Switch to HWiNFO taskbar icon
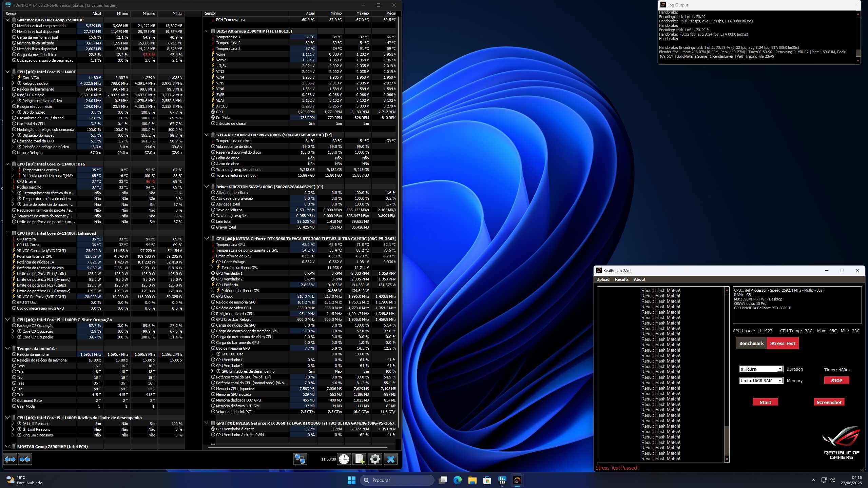Screen dimensions: 868x488 click(x=502, y=480)
